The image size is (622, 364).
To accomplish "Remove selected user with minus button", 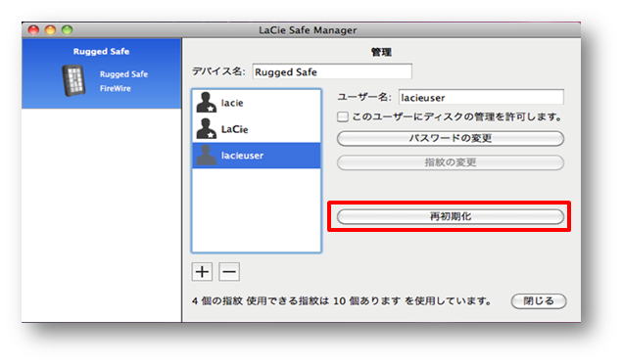I will (x=229, y=272).
